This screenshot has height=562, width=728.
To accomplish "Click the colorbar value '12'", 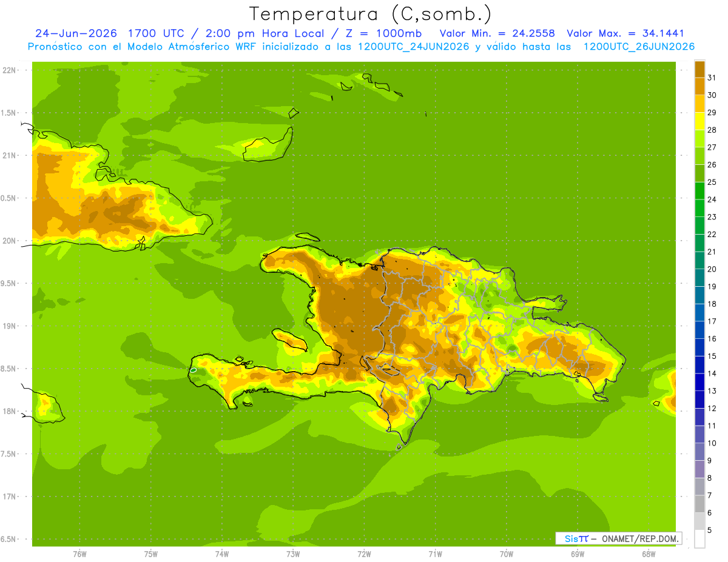I will tap(712, 409).
